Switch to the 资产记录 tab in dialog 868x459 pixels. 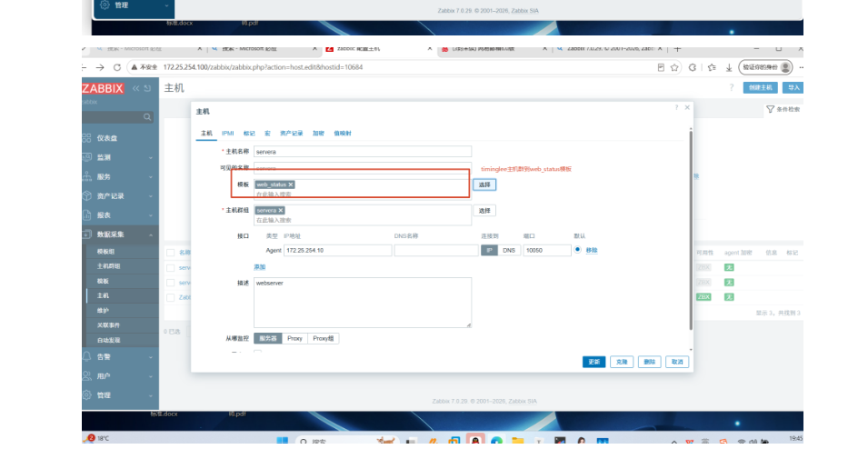click(x=291, y=134)
